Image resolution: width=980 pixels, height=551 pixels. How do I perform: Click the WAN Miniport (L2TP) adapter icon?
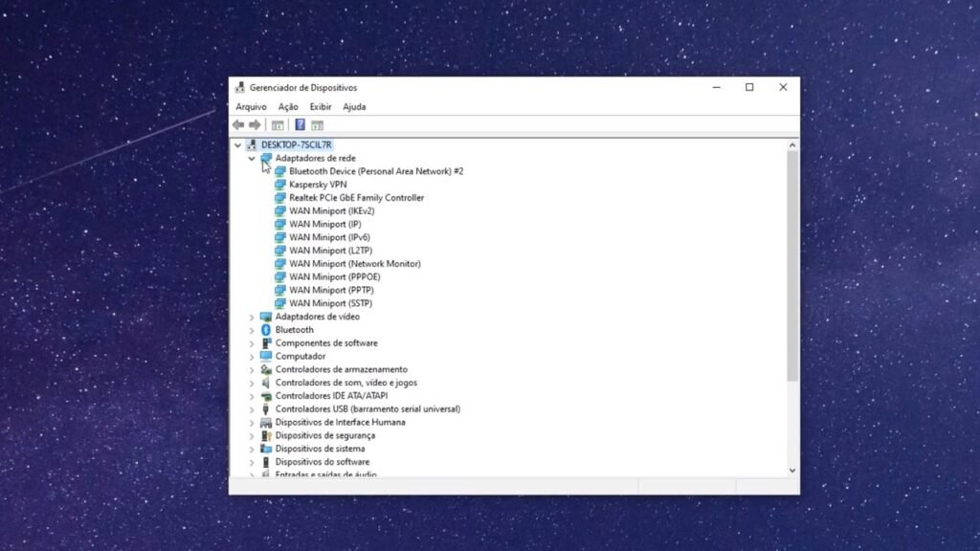[280, 251]
